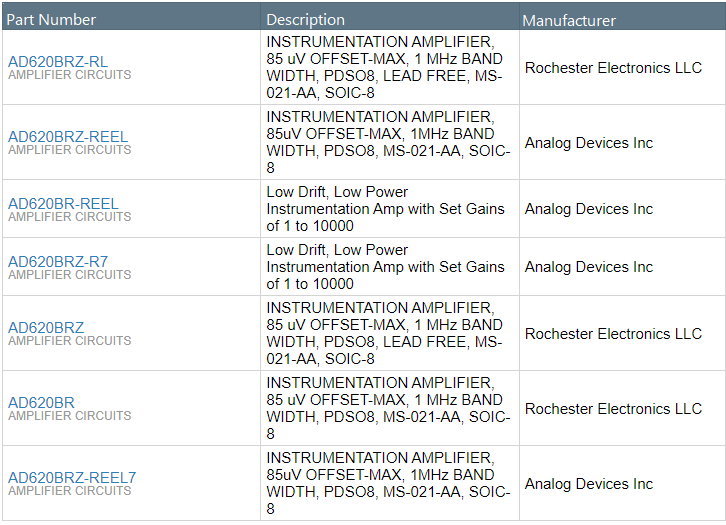Open the plain AD620BRZ part link

click(46, 327)
